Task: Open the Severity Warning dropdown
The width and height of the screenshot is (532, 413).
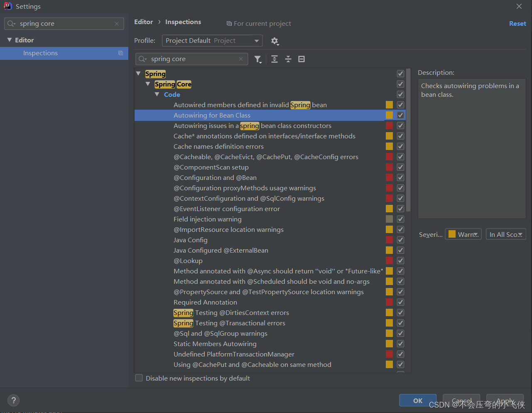Action: pos(463,234)
